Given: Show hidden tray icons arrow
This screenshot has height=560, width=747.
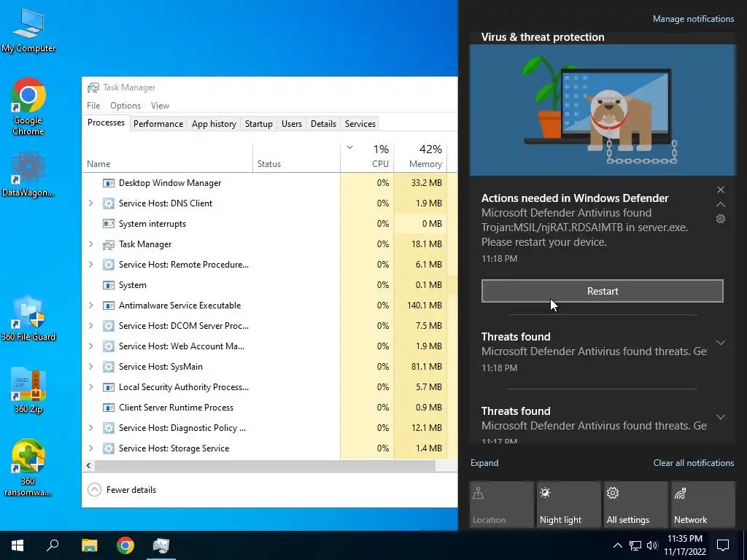Looking at the screenshot, I should pos(617,545).
